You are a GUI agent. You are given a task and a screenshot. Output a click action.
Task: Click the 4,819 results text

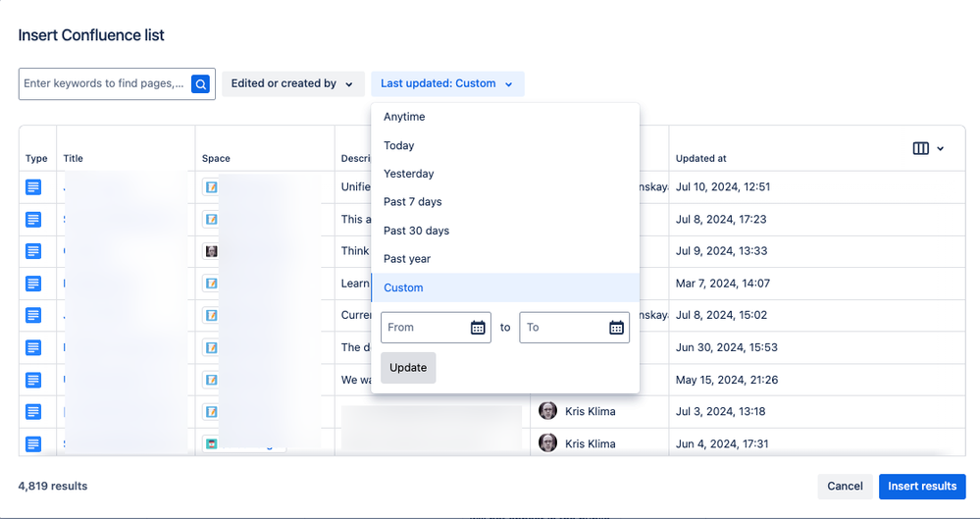click(x=53, y=487)
